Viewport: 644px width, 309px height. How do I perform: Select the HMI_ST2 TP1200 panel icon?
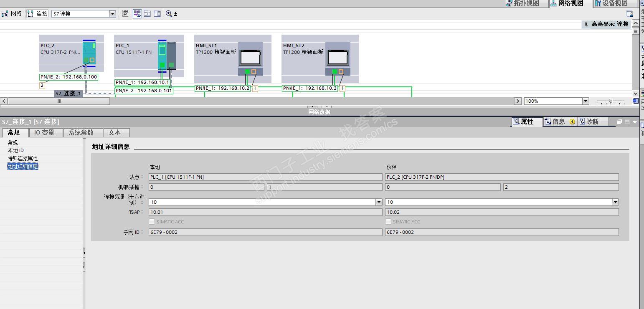click(x=338, y=59)
